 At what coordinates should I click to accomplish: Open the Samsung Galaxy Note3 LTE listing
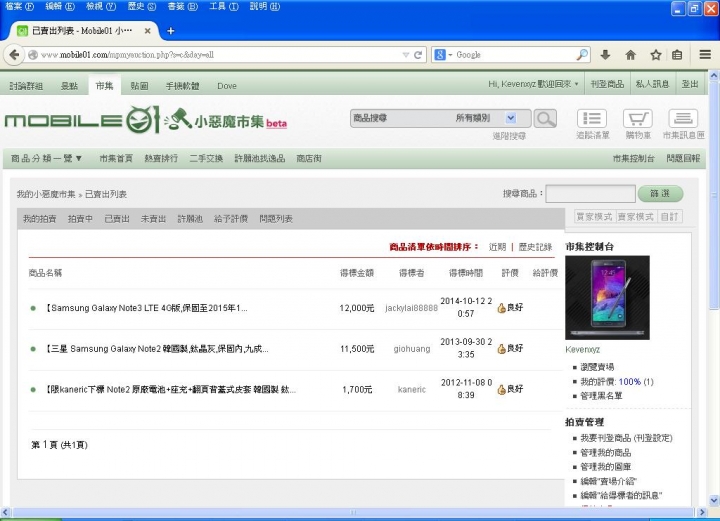146,308
